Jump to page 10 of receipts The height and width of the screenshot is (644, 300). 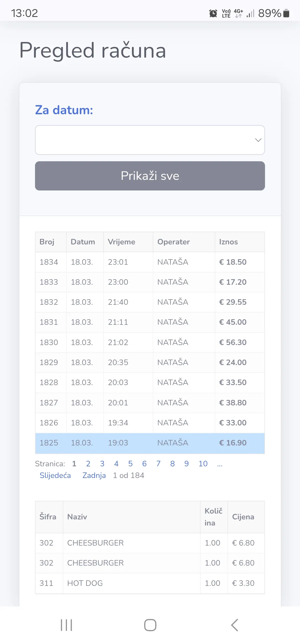203,464
